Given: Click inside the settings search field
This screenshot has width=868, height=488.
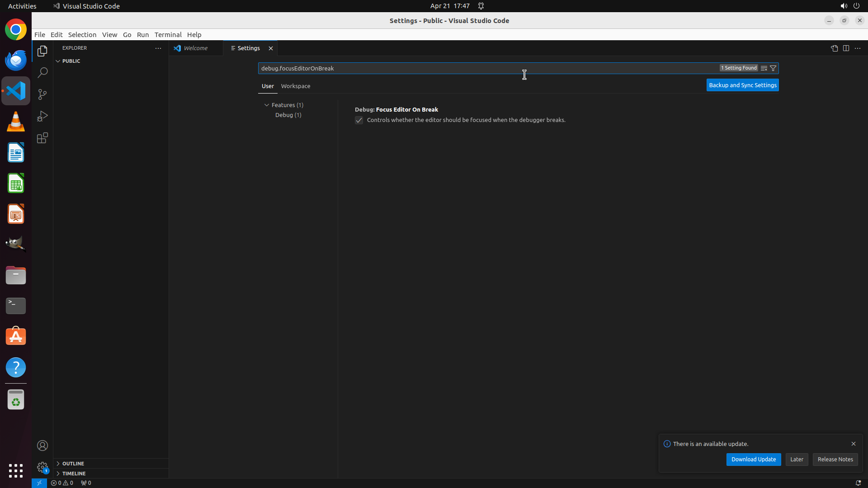Looking at the screenshot, I should pos(452,68).
